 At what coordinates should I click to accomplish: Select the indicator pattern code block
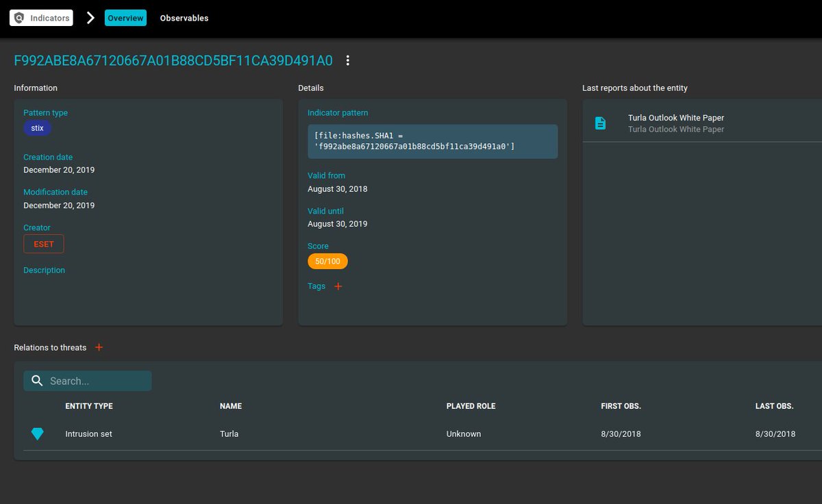pos(432,142)
